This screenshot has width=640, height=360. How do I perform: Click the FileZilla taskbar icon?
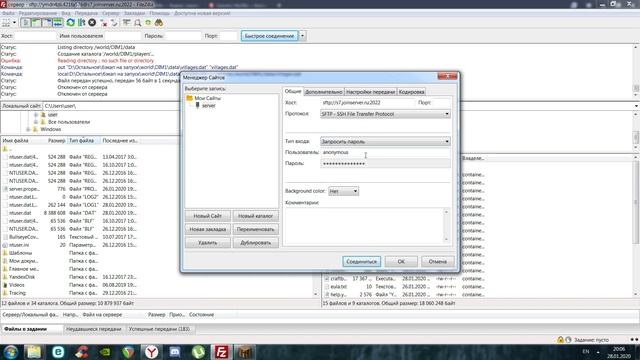(x=222, y=352)
